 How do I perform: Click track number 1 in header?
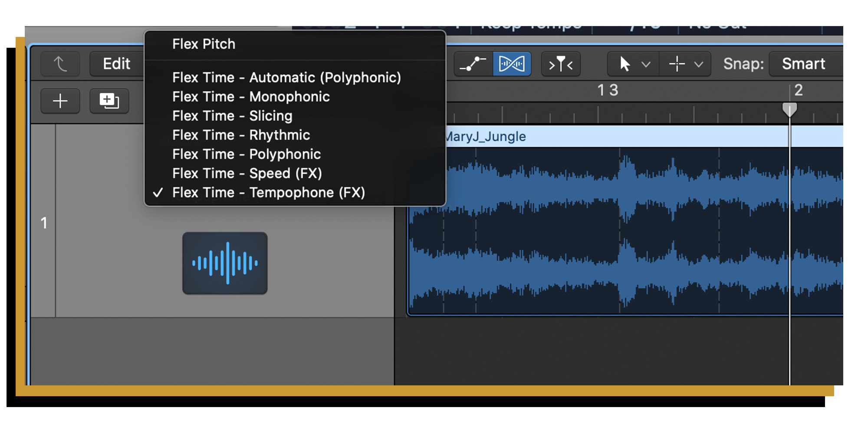43,223
